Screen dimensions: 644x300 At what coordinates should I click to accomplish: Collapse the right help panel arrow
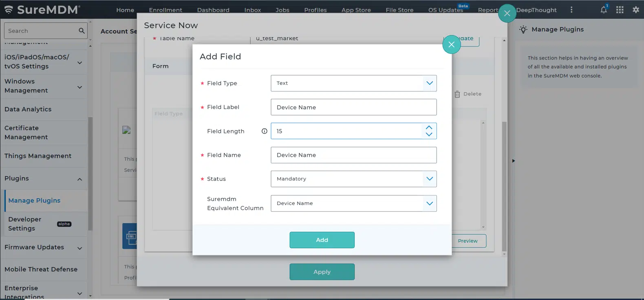coord(514,161)
